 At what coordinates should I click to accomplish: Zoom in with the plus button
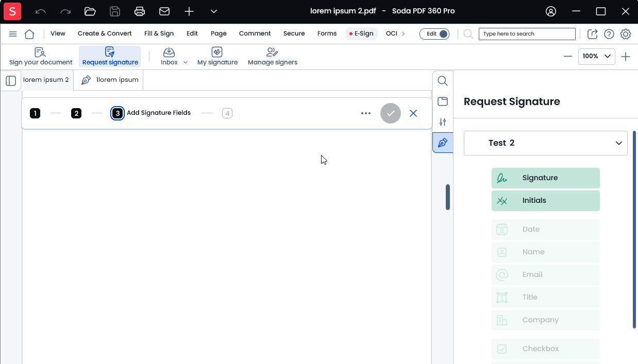[x=626, y=57]
